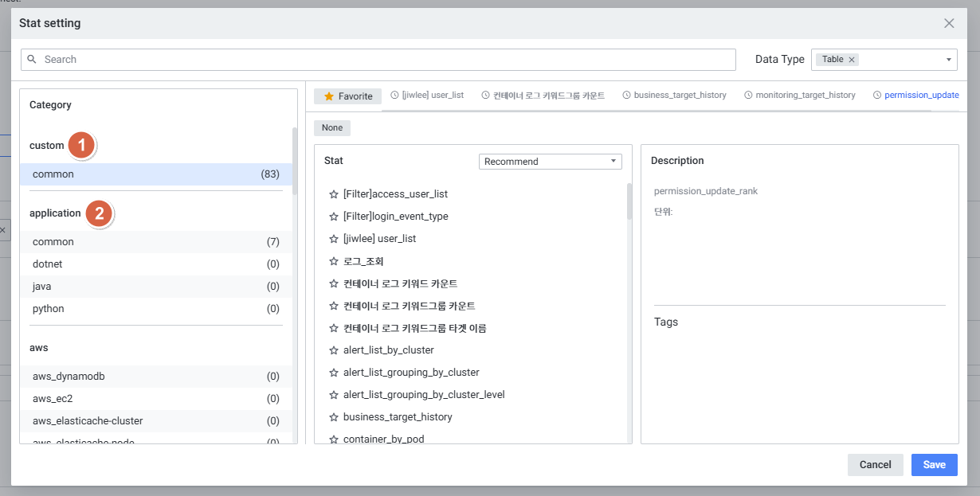
Task: Click the category list vertical scrollbar
Action: 295,159
